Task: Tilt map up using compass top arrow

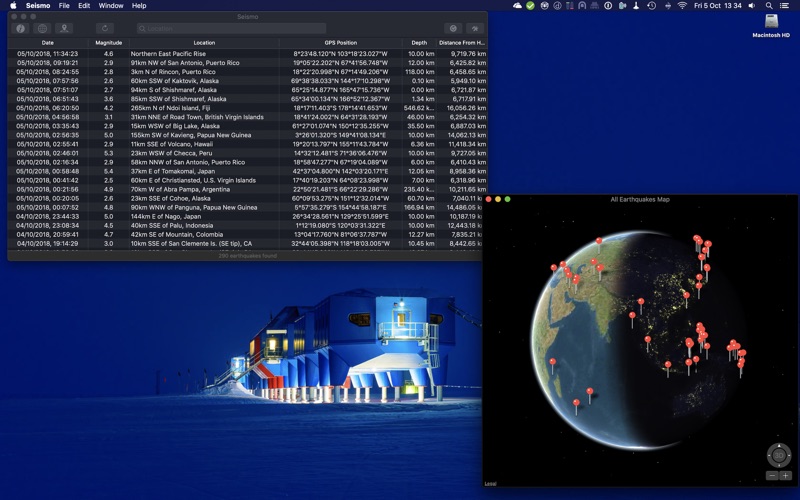Action: click(x=779, y=445)
